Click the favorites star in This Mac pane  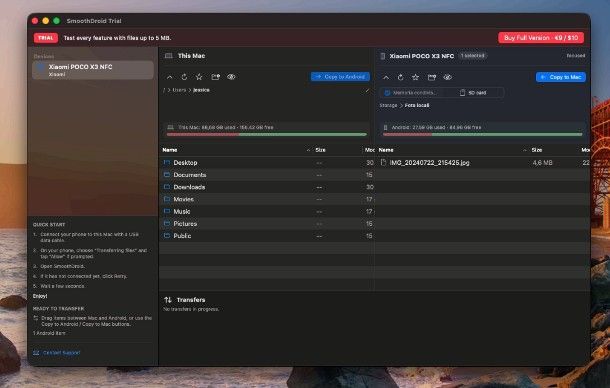[199, 77]
